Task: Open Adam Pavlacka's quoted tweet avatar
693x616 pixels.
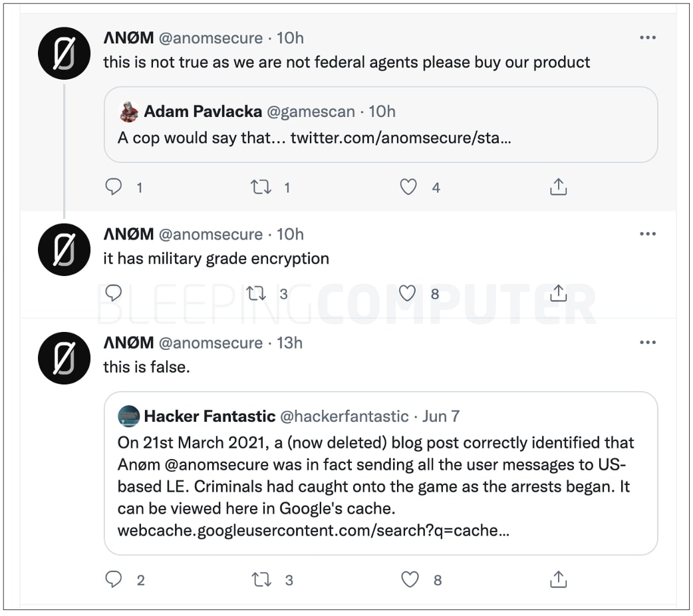Action: click(129, 112)
